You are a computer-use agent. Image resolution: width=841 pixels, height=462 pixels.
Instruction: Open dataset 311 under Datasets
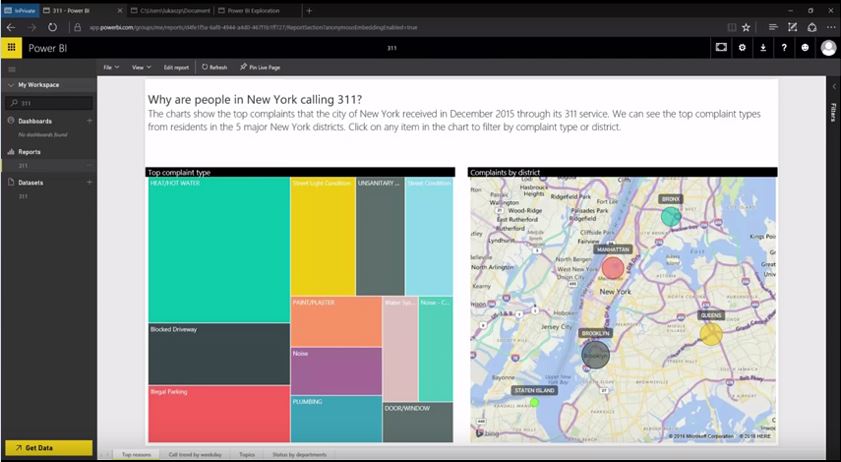[x=23, y=196]
